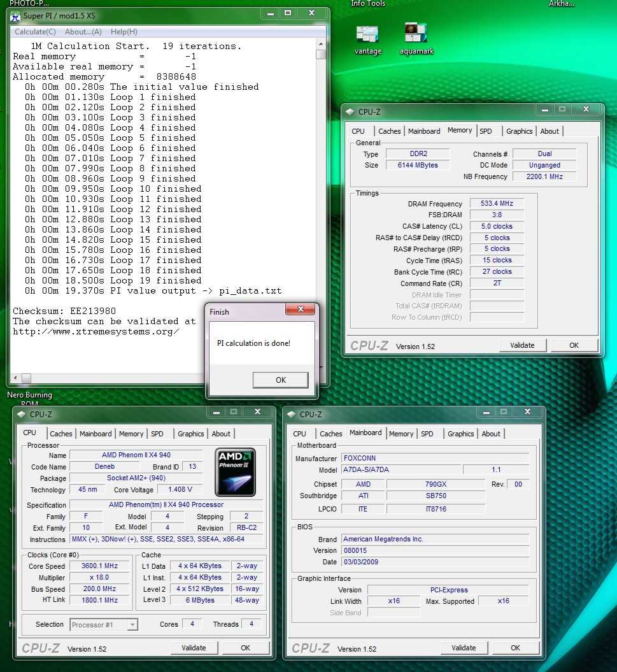Click Super PI vertical scrollbar up arrow

coord(321,44)
